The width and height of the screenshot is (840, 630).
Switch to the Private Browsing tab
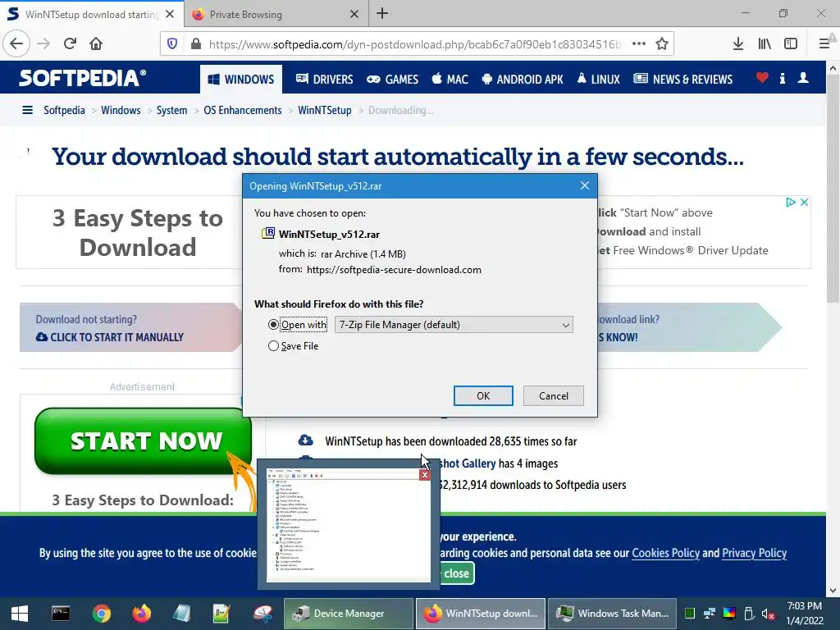click(x=276, y=15)
